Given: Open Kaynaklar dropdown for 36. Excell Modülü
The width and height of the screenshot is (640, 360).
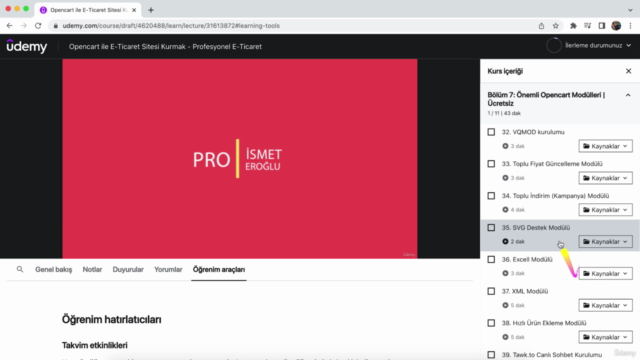Looking at the screenshot, I should [605, 273].
